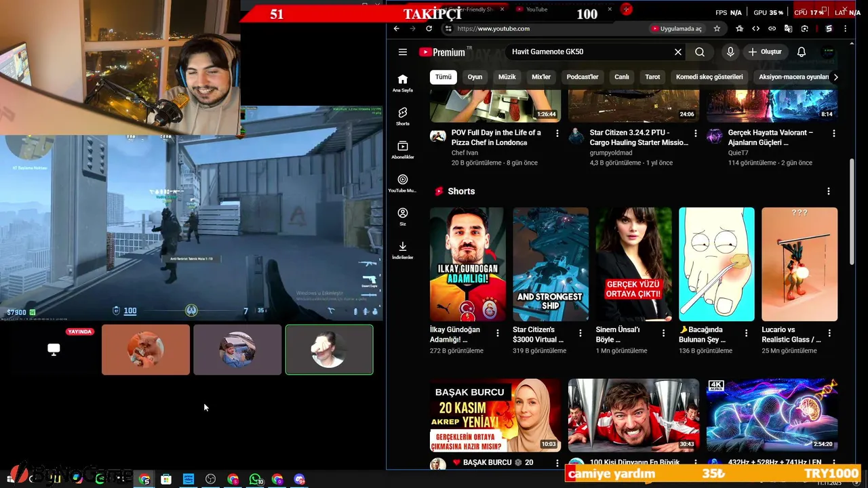This screenshot has width=868, height=488.
Task: Select the Tarot filter chip
Action: 652,77
